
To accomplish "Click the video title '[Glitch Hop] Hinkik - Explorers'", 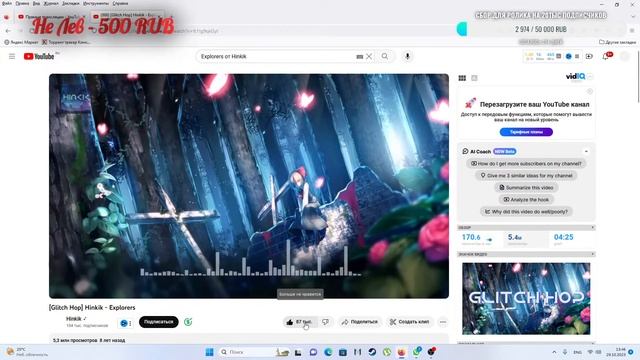I will coord(92,308).
